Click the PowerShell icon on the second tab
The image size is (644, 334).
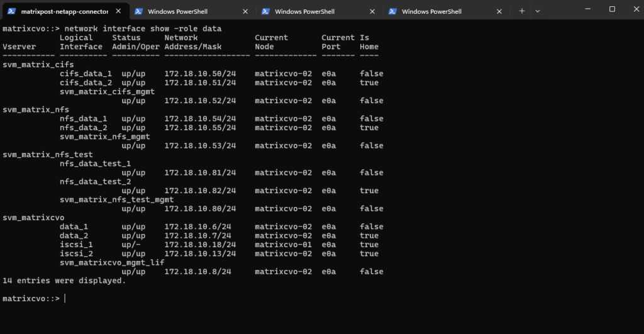coord(138,11)
